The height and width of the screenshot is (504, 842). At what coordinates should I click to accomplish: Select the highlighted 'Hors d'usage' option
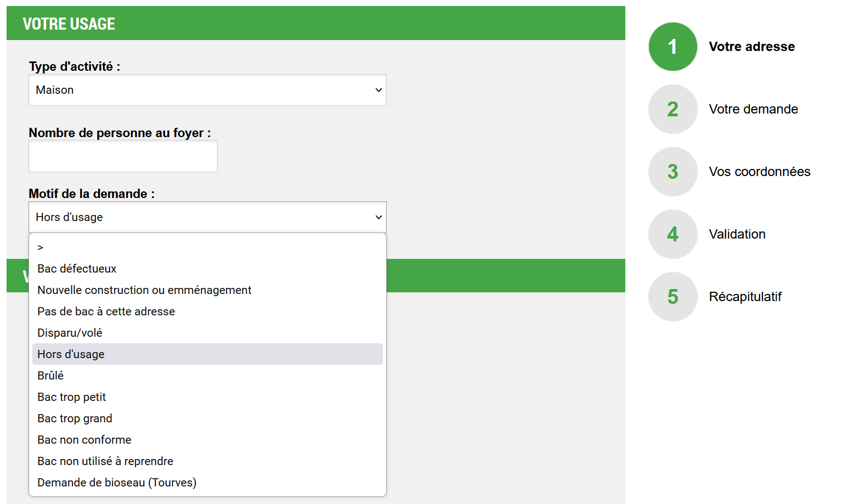click(x=71, y=354)
